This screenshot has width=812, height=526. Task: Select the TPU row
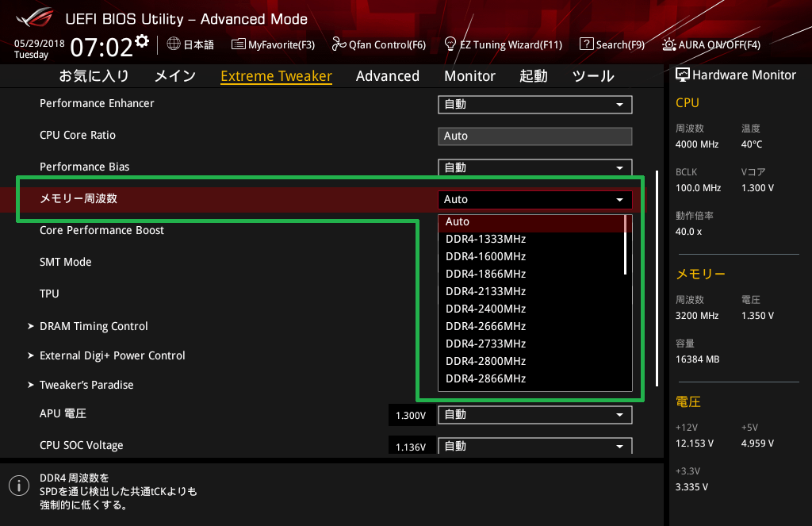tap(49, 294)
